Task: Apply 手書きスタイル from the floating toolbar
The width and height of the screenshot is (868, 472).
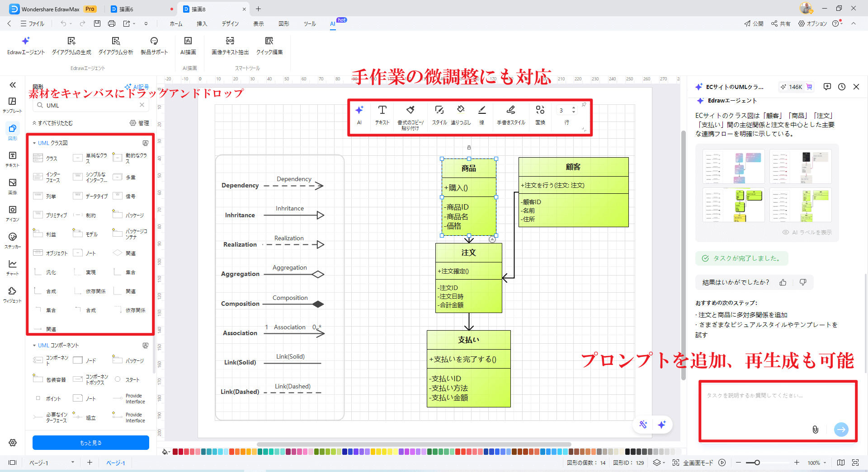Action: (x=510, y=114)
